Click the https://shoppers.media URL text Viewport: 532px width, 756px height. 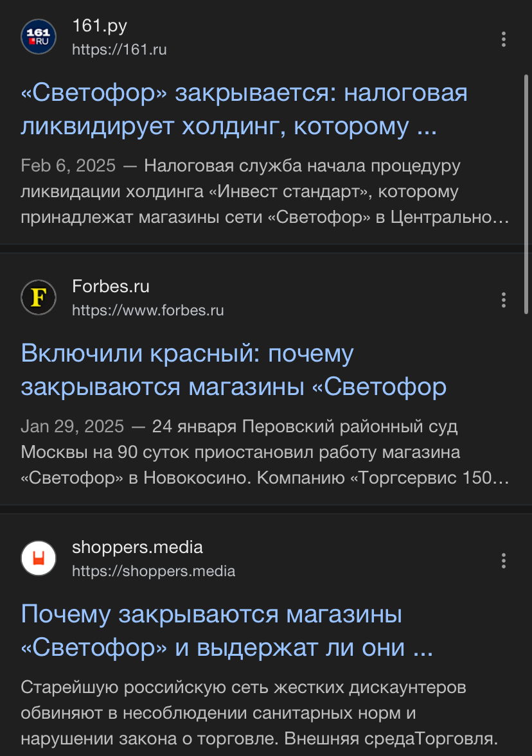click(x=154, y=571)
